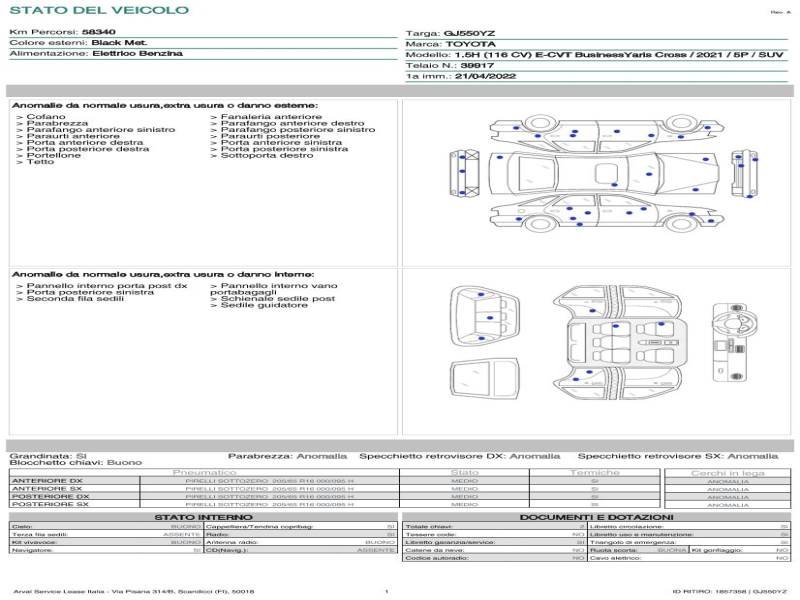The width and height of the screenshot is (800, 600).
Task: Select the Cerchi in lega column header
Action: pos(728,473)
